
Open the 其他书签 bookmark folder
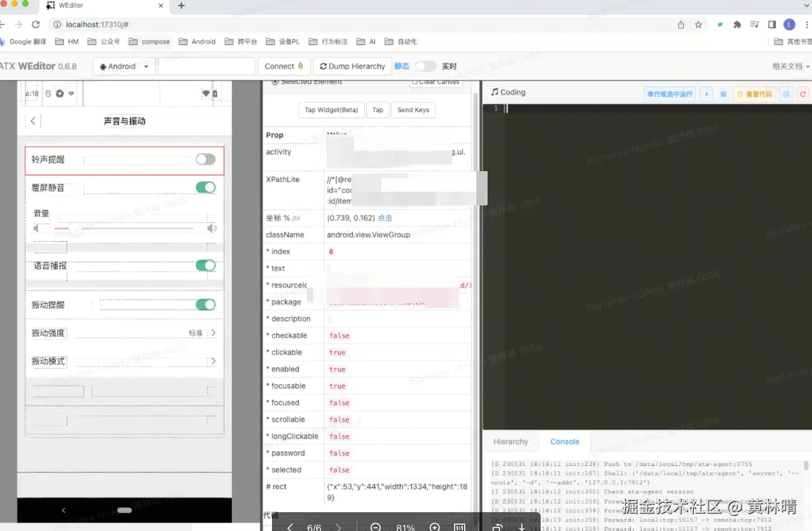pos(793,42)
